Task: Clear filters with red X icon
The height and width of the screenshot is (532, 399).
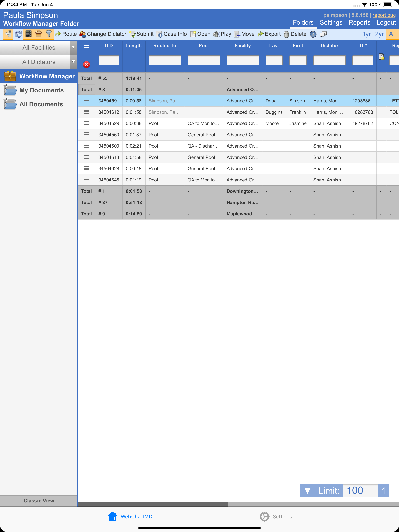Action: click(86, 64)
